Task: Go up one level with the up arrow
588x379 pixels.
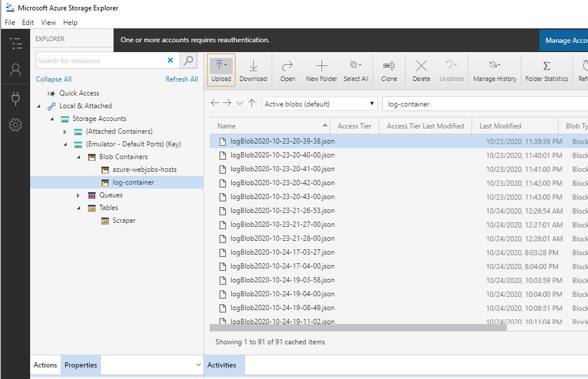Action: 251,103
